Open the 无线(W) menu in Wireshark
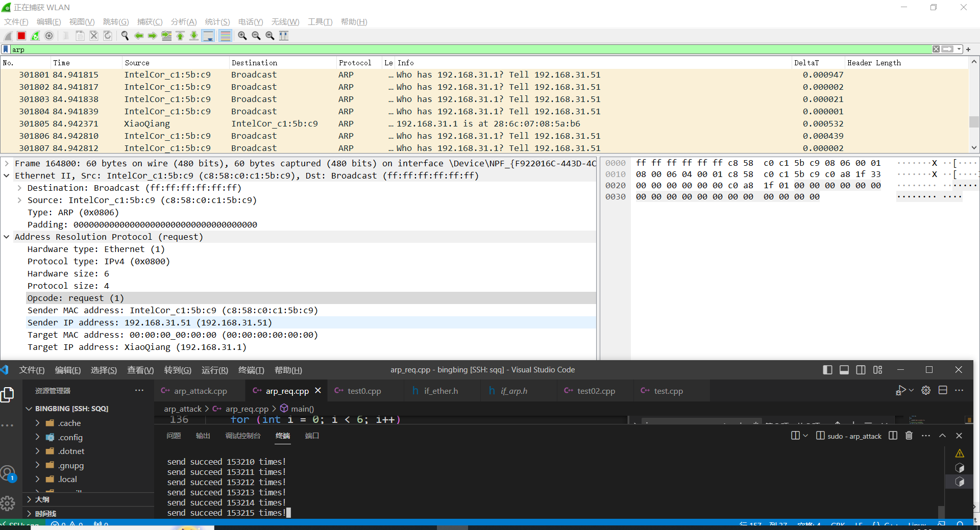Screen dimensions: 980x530 [x=285, y=22]
